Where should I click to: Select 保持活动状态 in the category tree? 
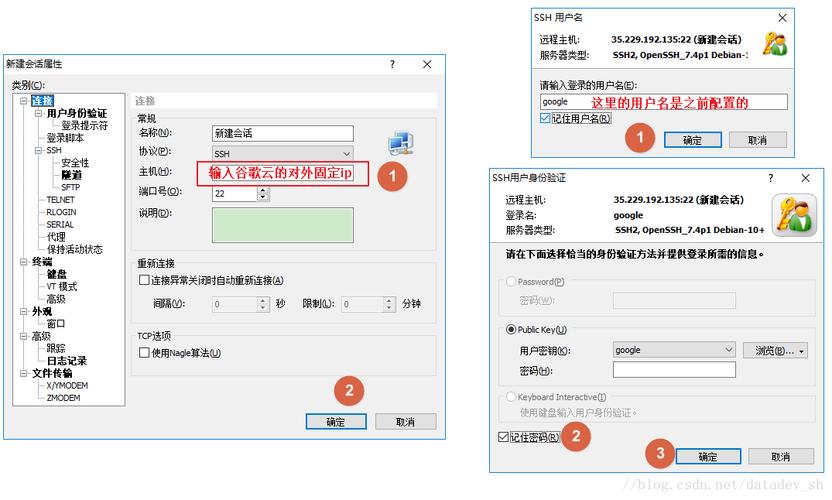[x=74, y=249]
